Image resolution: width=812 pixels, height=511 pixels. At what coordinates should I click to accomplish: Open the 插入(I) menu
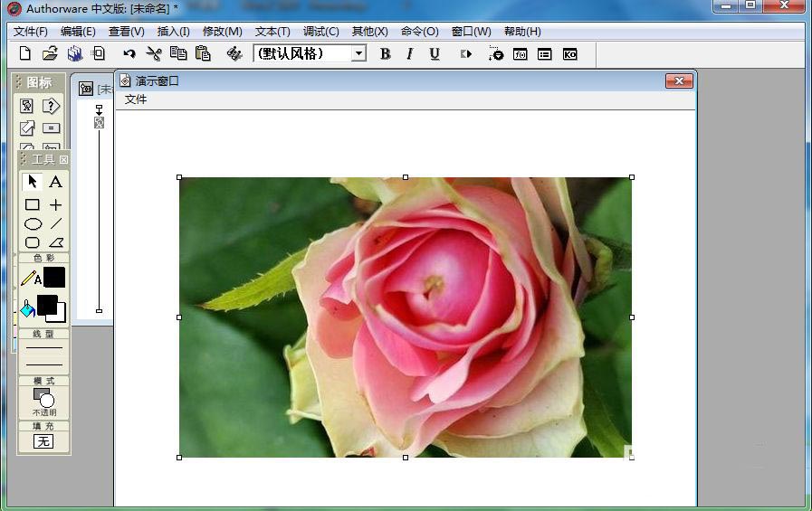pyautogui.click(x=173, y=32)
